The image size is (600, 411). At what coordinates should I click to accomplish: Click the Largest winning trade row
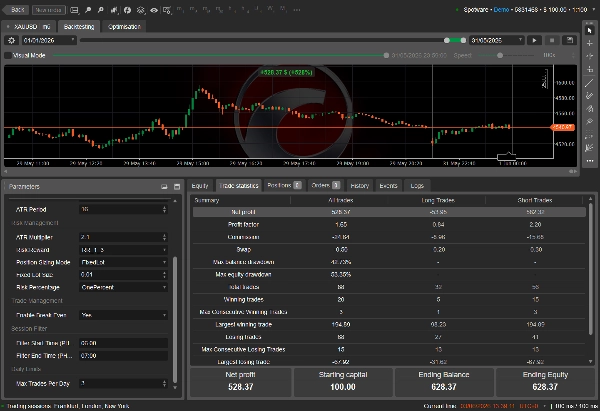(389, 325)
